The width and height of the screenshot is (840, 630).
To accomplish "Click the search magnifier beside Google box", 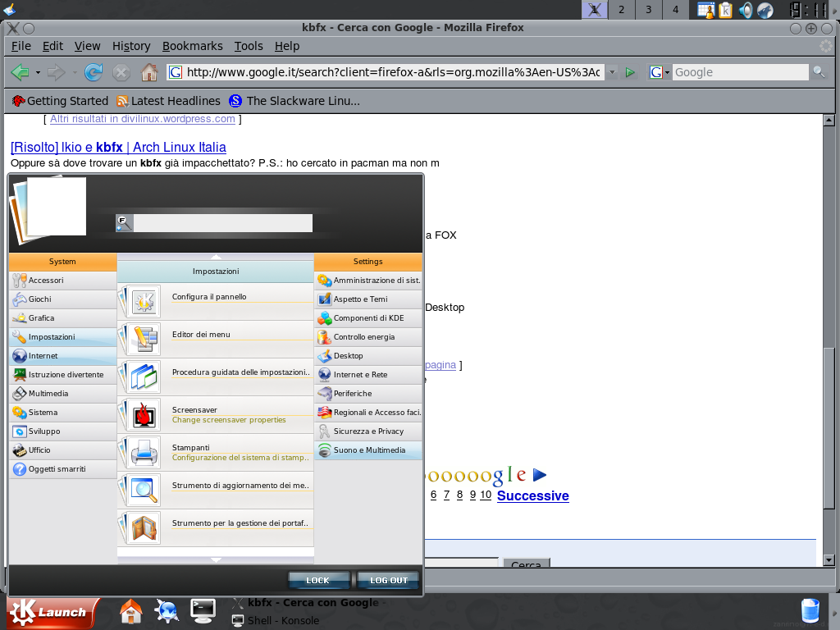I will (x=819, y=72).
